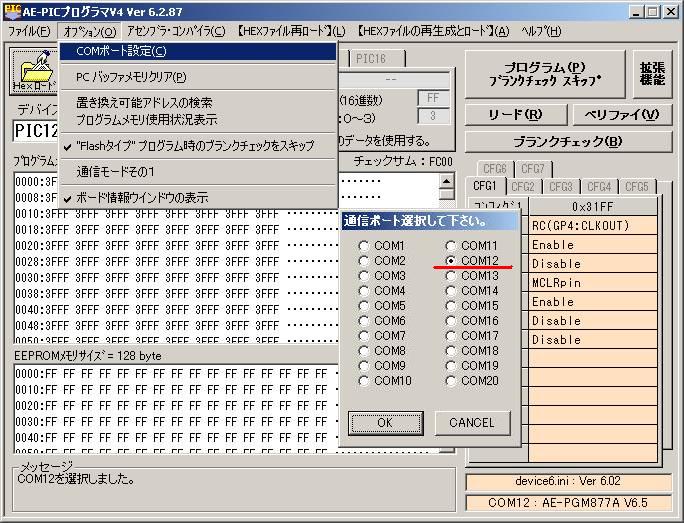Switch to the CFG7 tab
The width and height of the screenshot is (684, 523).
coord(533,168)
